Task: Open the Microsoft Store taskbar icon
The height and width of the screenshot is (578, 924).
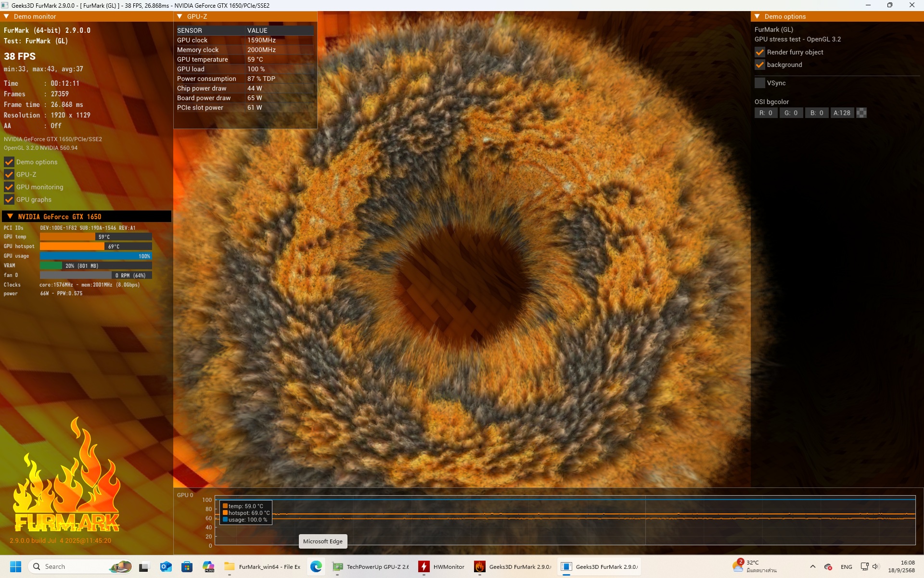Action: (x=187, y=566)
